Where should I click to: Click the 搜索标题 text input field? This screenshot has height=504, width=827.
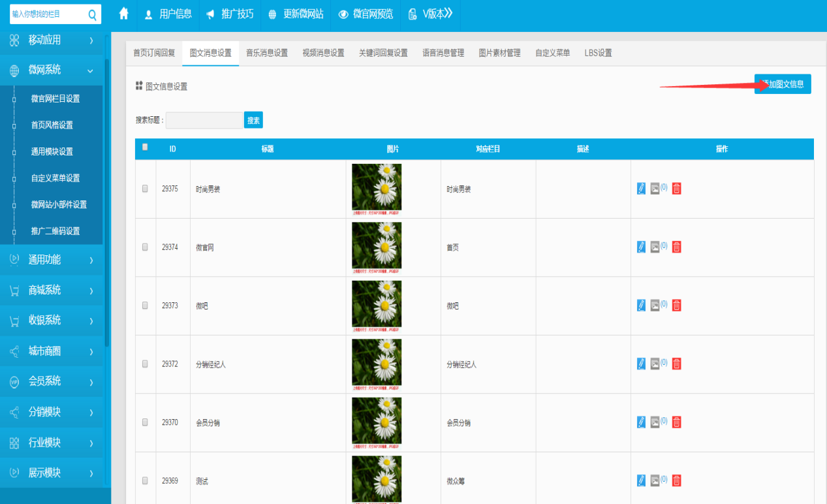(x=204, y=120)
